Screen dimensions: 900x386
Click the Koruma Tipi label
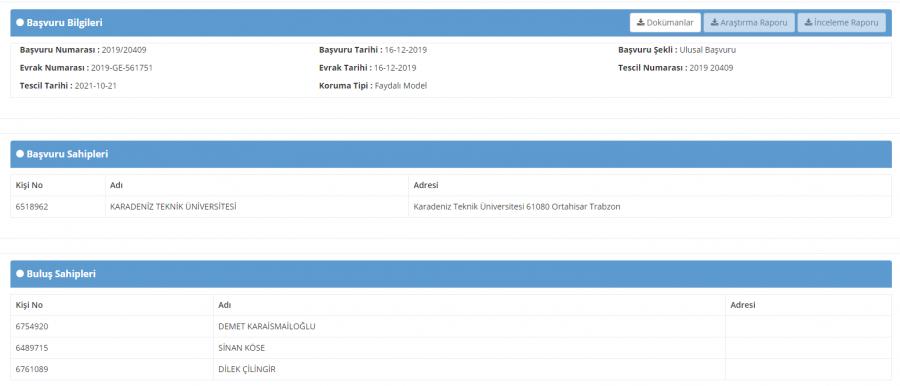click(346, 86)
